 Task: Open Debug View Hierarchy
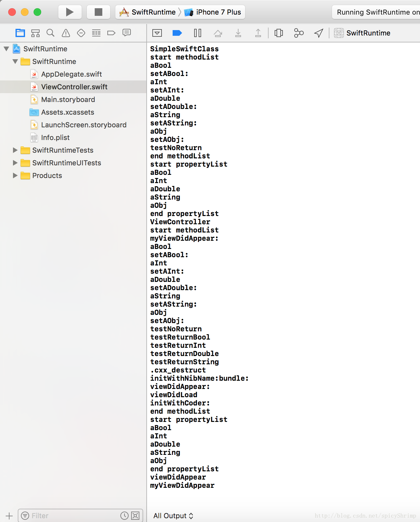point(279,33)
